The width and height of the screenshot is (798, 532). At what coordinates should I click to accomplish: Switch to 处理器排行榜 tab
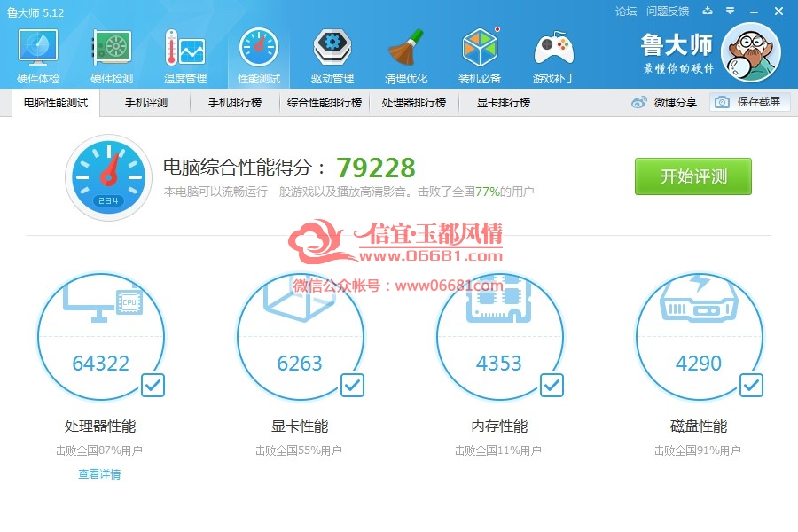click(x=414, y=103)
